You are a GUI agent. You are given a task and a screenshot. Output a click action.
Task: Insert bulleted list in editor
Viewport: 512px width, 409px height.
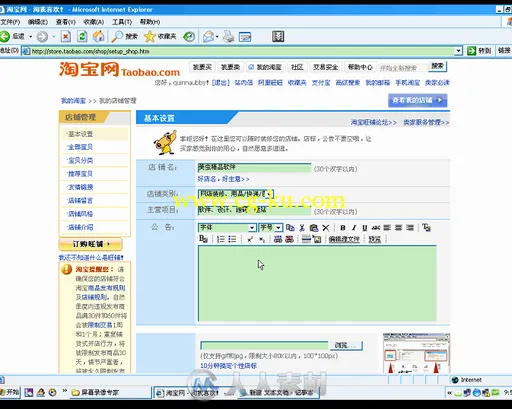[x=232, y=239]
